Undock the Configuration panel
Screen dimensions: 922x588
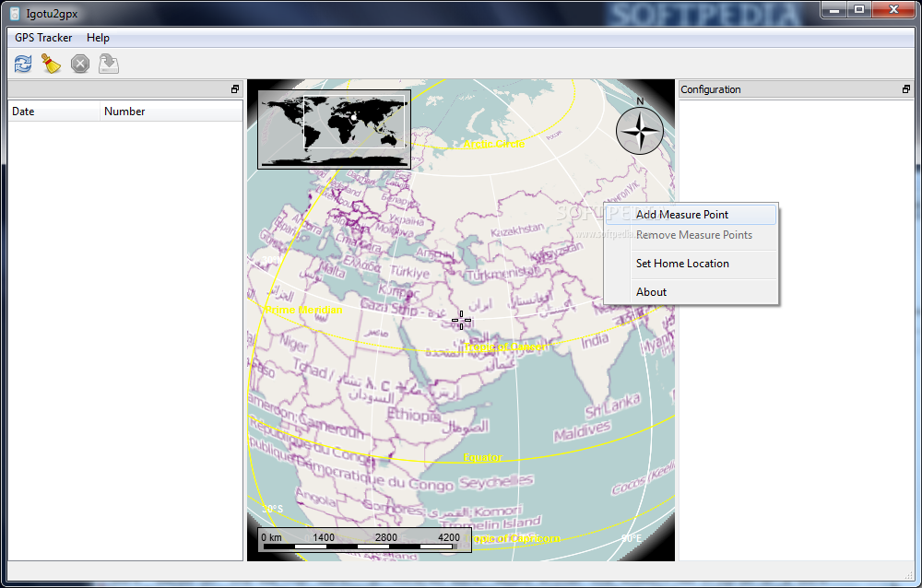pos(906,89)
